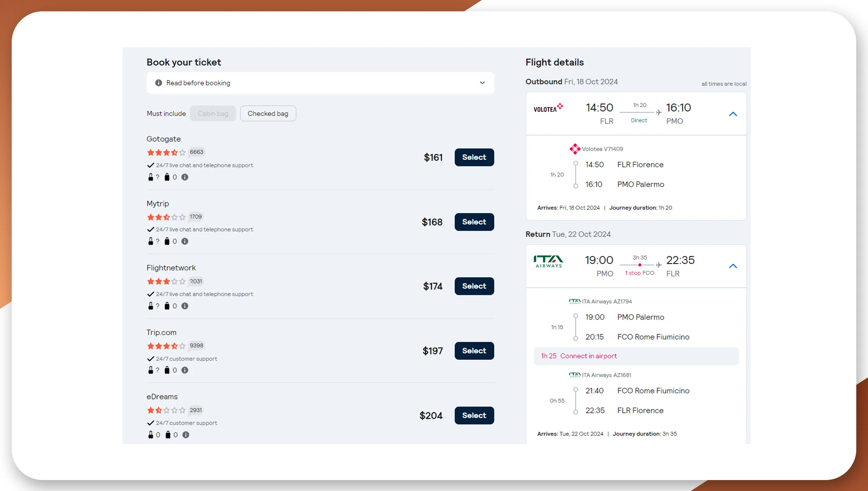The height and width of the screenshot is (491, 868).
Task: Click the $161 price
Action: [433, 157]
